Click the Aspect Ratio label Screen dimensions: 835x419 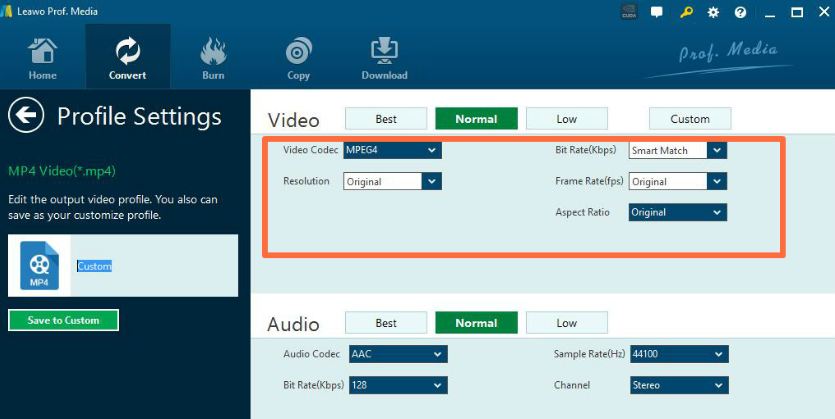[582, 212]
